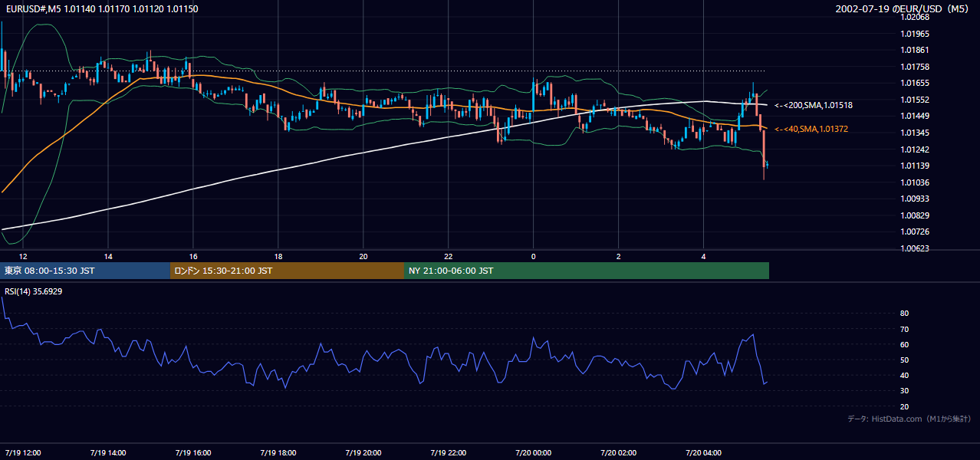Click the hour 12 label under the price chart

pyautogui.click(x=23, y=256)
